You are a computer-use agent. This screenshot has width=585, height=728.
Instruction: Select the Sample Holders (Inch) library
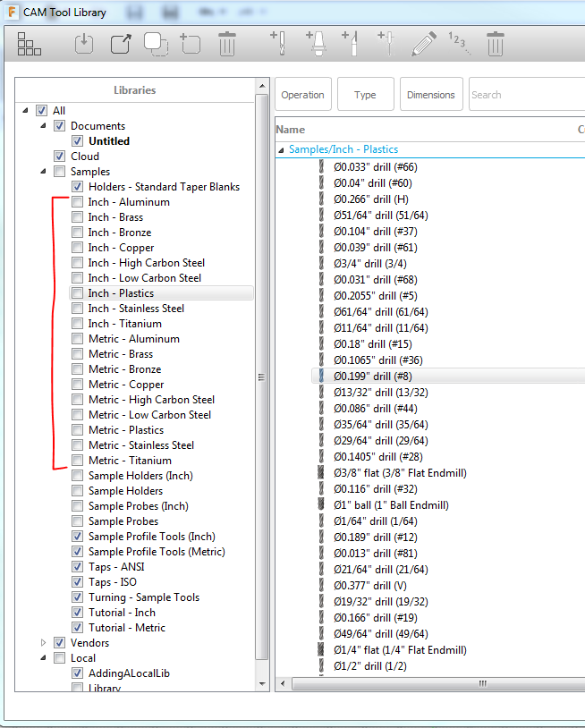pos(140,476)
